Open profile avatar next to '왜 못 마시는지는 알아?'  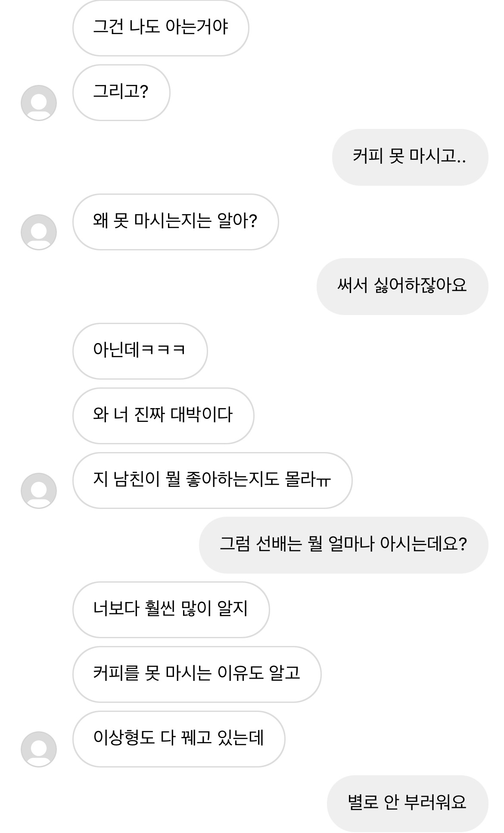(x=39, y=232)
